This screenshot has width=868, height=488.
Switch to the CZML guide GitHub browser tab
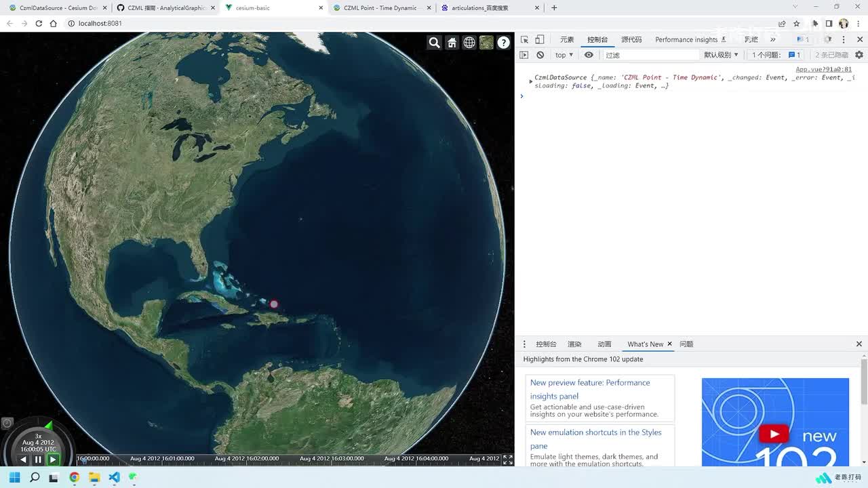coord(165,8)
